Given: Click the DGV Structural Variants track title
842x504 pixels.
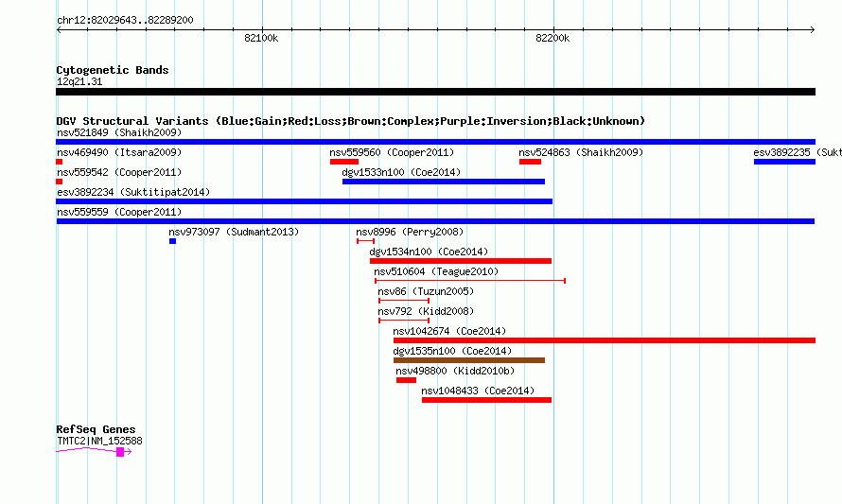Looking at the screenshot, I should pyautogui.click(x=351, y=121).
